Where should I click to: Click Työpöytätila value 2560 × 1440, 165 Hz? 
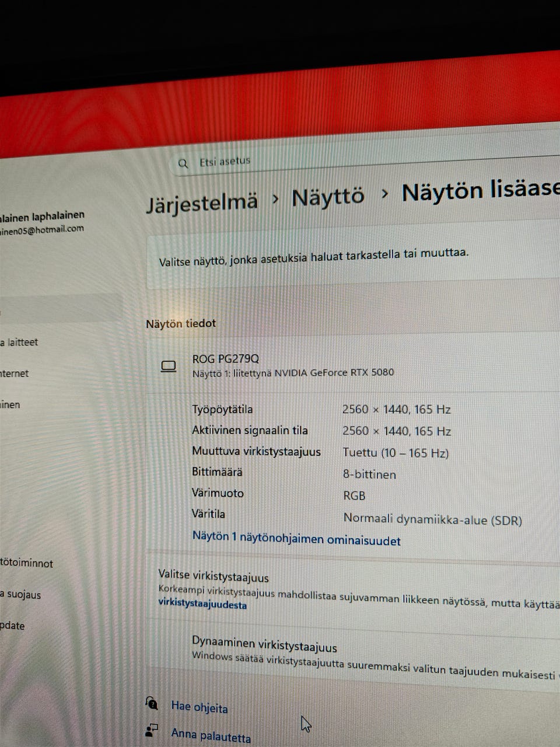pos(397,410)
